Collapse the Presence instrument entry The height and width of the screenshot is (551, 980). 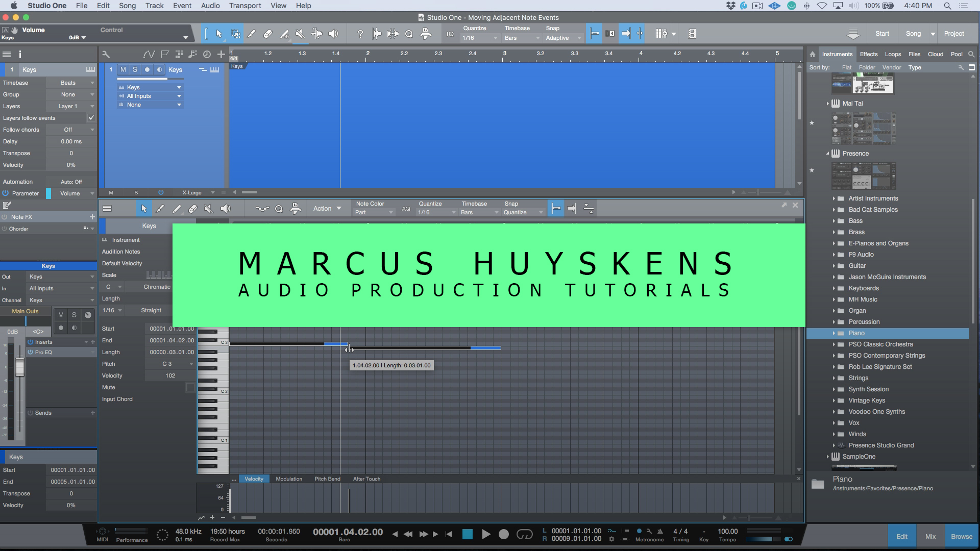pos(827,154)
